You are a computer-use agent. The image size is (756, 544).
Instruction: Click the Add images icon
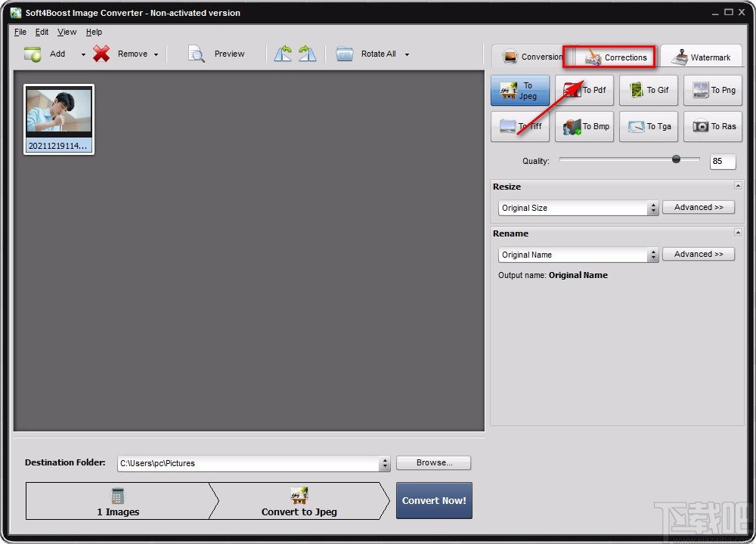pyautogui.click(x=33, y=54)
